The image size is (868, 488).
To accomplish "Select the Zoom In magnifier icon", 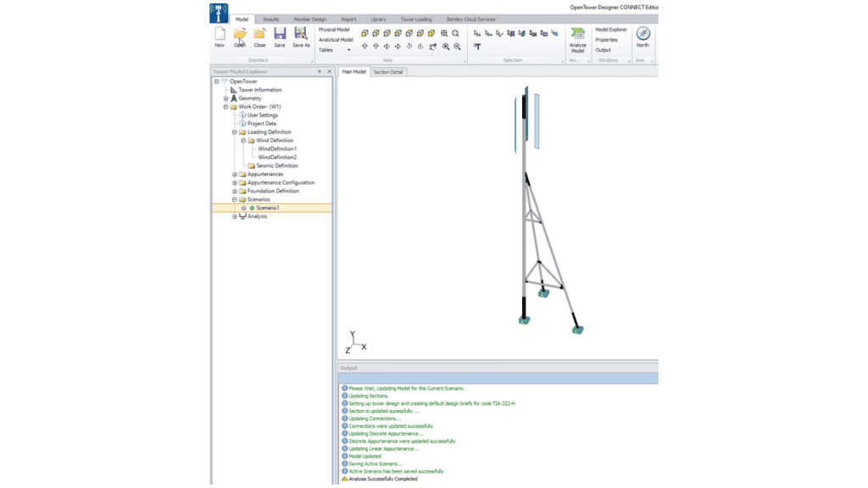I will (x=445, y=47).
